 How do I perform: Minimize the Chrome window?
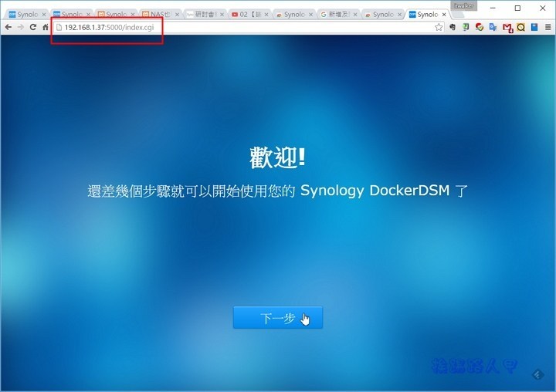(x=493, y=8)
